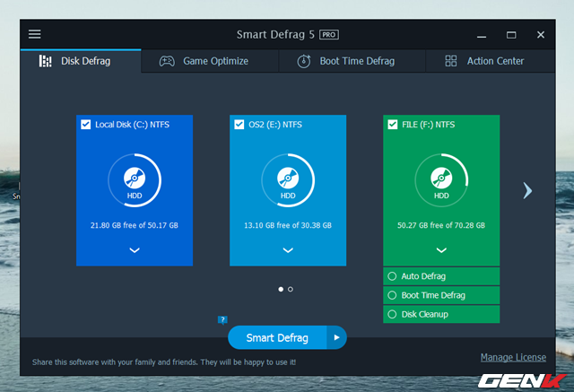Uncheck Local Disk (C:) checkbox

tap(86, 125)
